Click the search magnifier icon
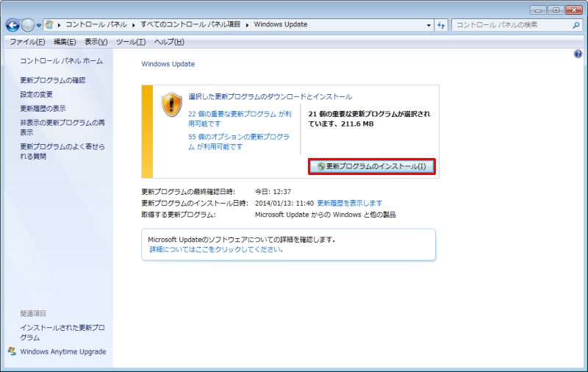Image resolution: width=588 pixels, height=372 pixels. [x=576, y=25]
